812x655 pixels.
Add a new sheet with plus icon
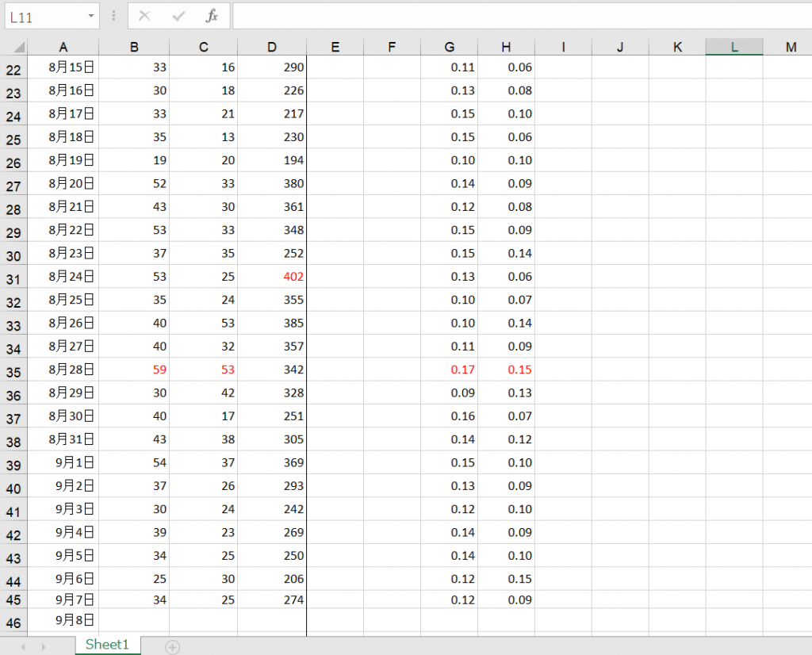point(172,647)
